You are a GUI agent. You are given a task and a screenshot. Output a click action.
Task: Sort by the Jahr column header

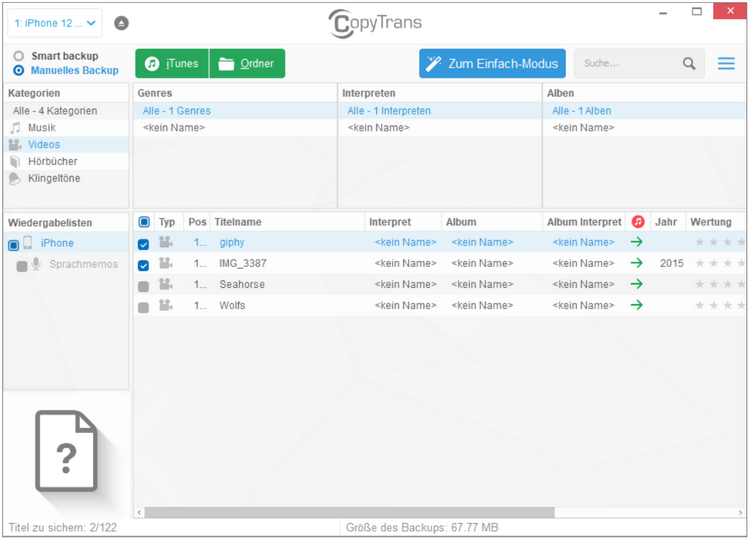coord(668,222)
